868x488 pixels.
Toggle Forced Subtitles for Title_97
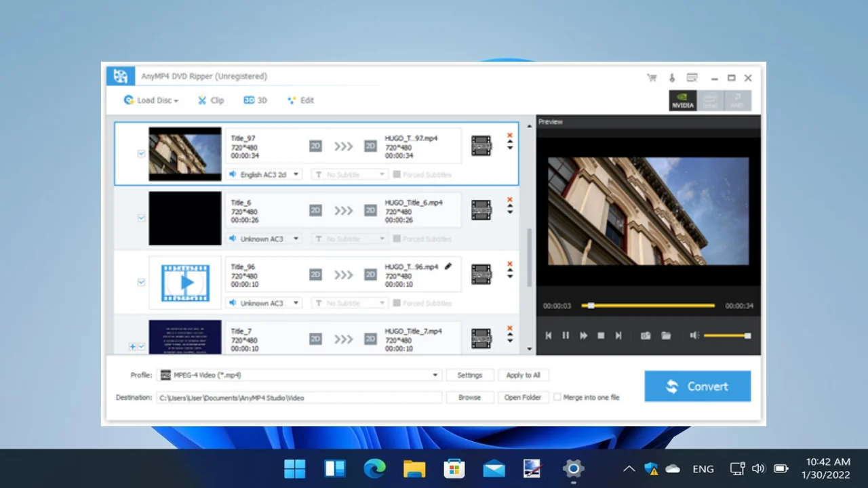tap(397, 174)
